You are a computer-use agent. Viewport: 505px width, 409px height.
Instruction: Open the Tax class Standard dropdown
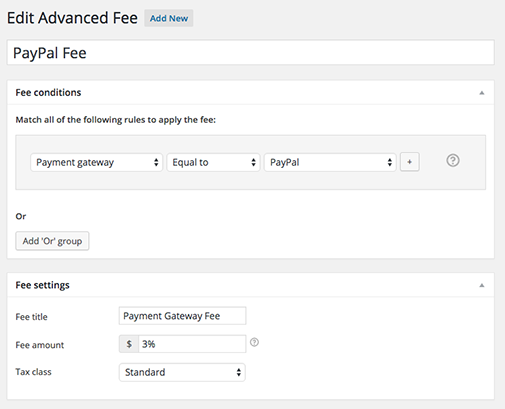(182, 372)
